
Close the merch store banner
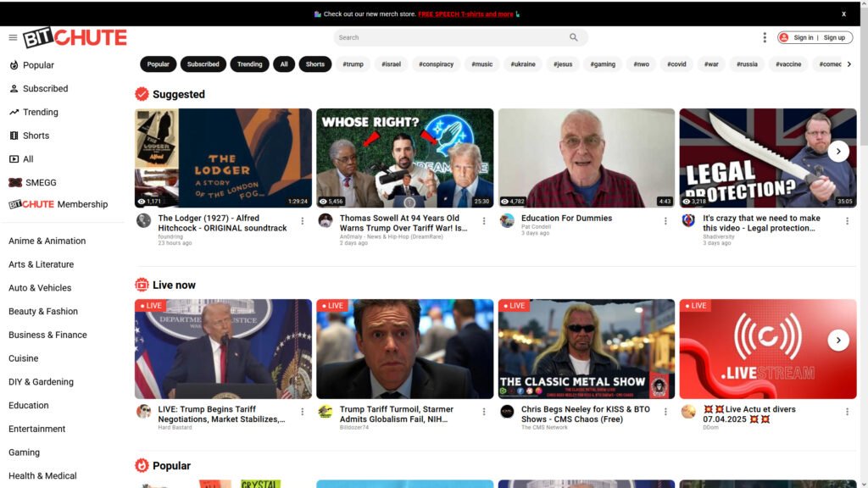pos(843,14)
